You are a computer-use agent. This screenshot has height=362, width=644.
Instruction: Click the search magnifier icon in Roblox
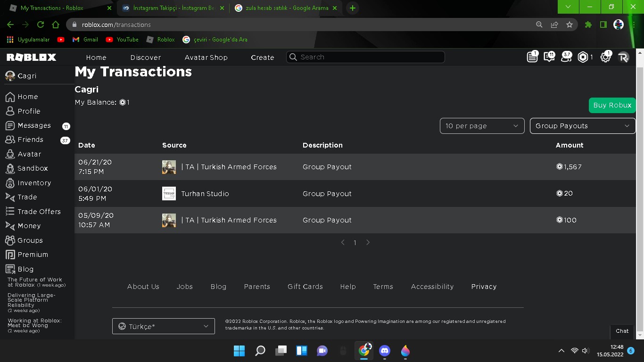(x=293, y=57)
